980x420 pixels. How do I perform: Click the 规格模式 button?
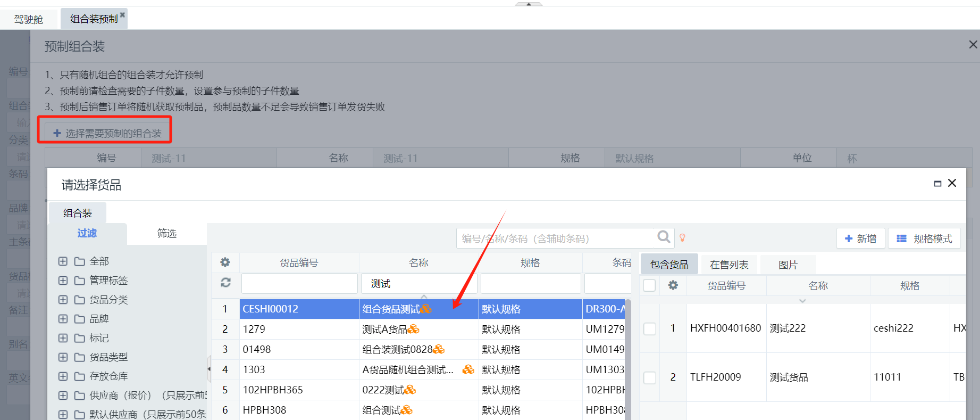tap(924, 238)
